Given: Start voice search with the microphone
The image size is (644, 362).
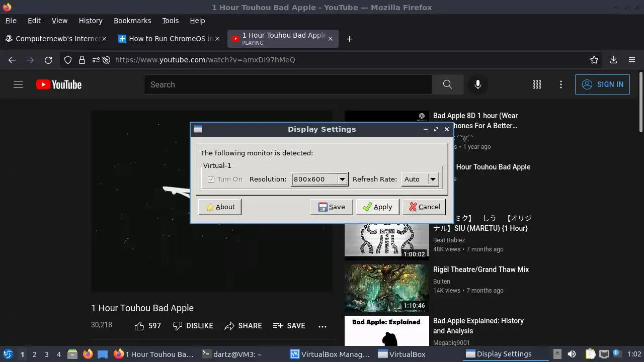Looking at the screenshot, I should [478, 84].
